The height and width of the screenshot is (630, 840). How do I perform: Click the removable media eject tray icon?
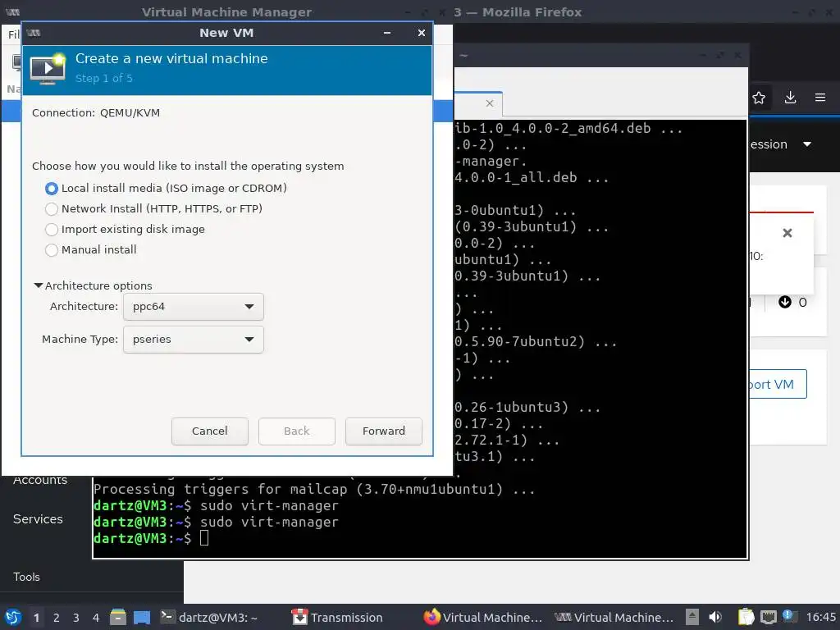(692, 617)
